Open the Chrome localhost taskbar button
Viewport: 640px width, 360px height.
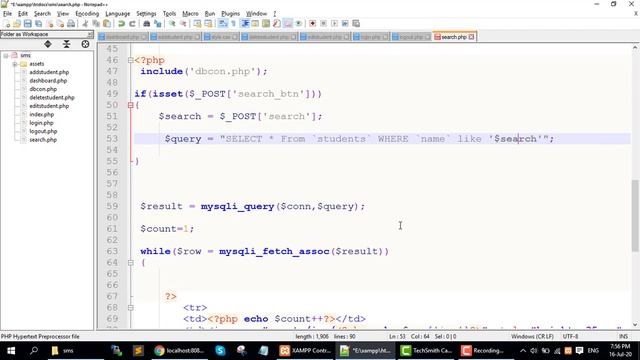(179, 351)
